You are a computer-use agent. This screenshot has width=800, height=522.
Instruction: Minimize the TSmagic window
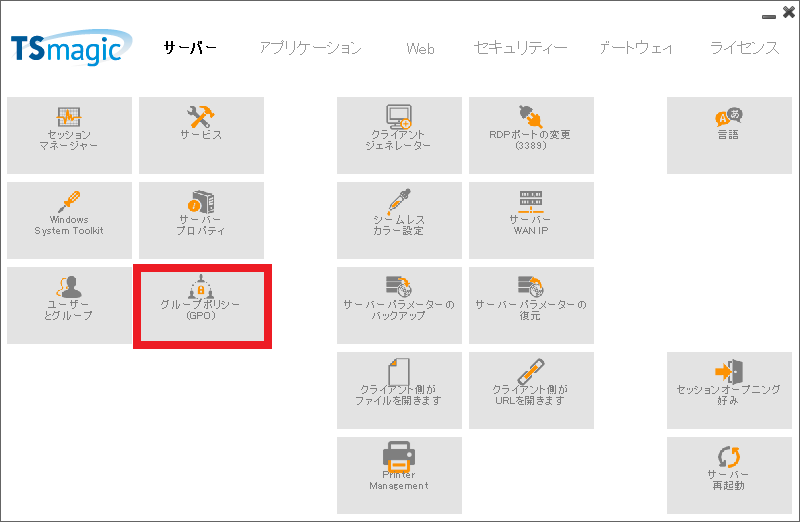pyautogui.click(x=768, y=16)
